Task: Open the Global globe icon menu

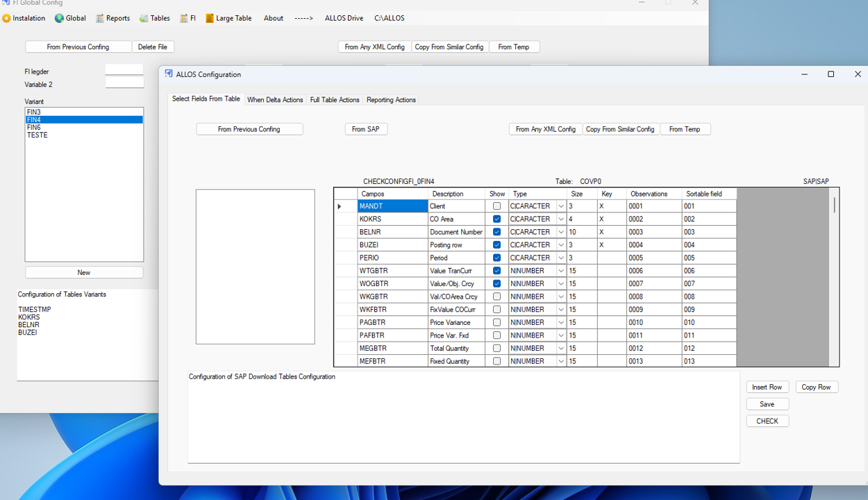Action: pos(59,18)
